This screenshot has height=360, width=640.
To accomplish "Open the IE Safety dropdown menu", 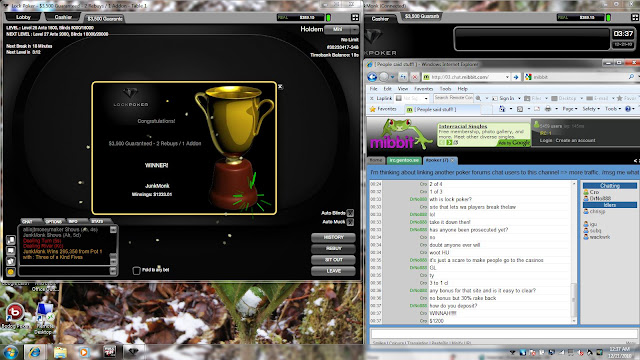I will (x=591, y=109).
